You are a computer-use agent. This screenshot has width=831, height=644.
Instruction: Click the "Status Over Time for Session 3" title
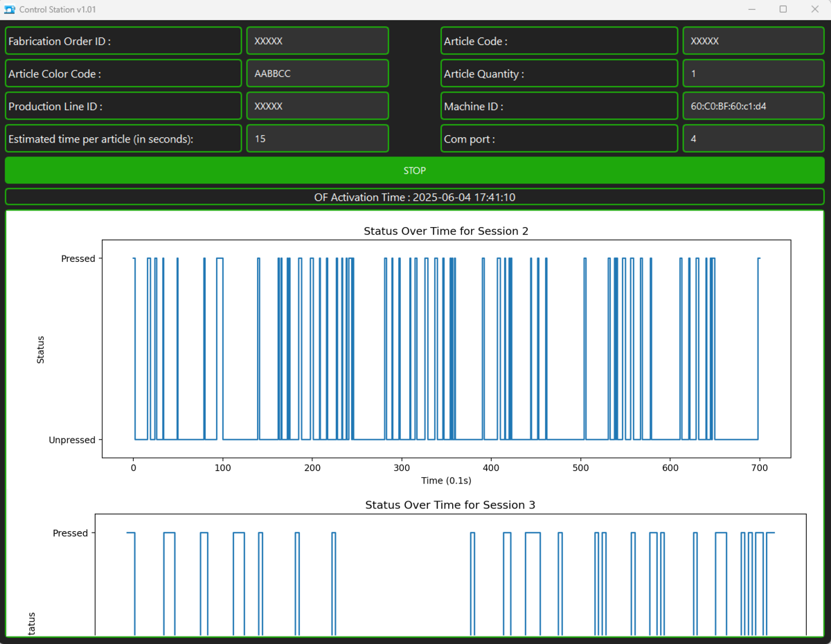pos(450,506)
